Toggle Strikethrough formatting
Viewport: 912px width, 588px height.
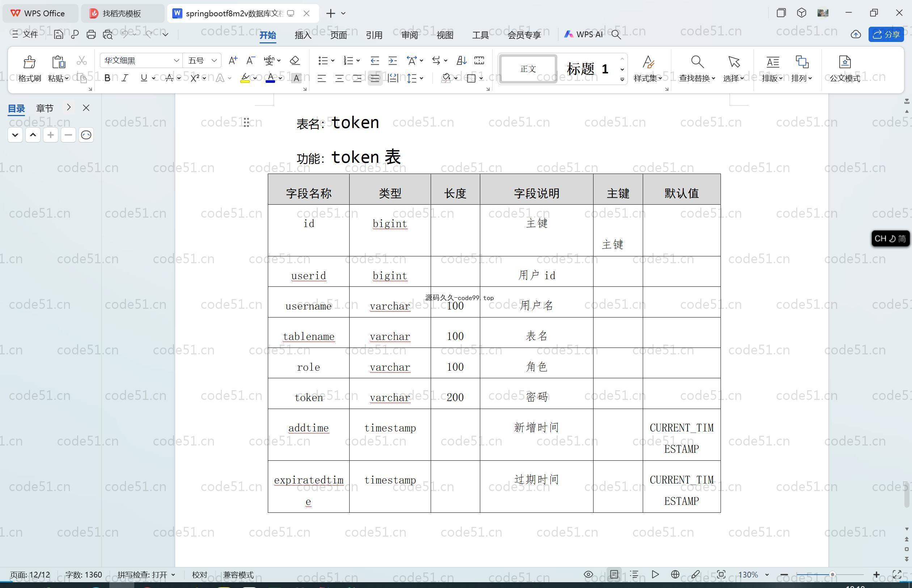pos(169,78)
